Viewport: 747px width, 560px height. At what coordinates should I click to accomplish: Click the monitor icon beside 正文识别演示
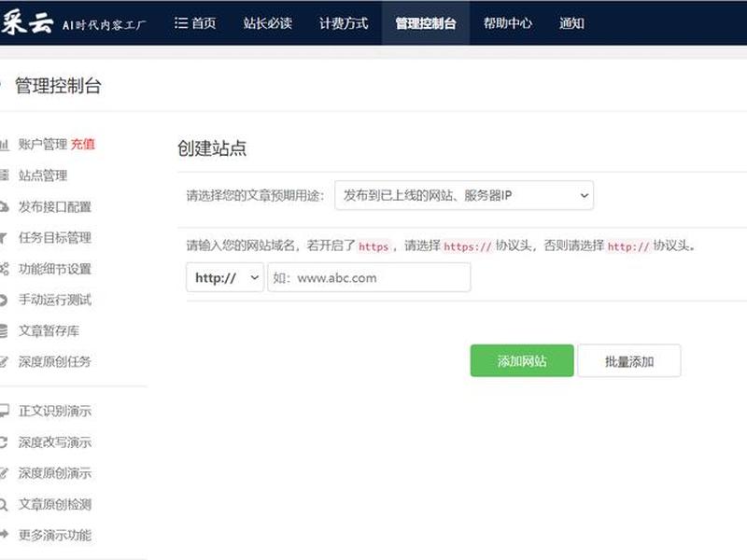pyautogui.click(x=5, y=411)
